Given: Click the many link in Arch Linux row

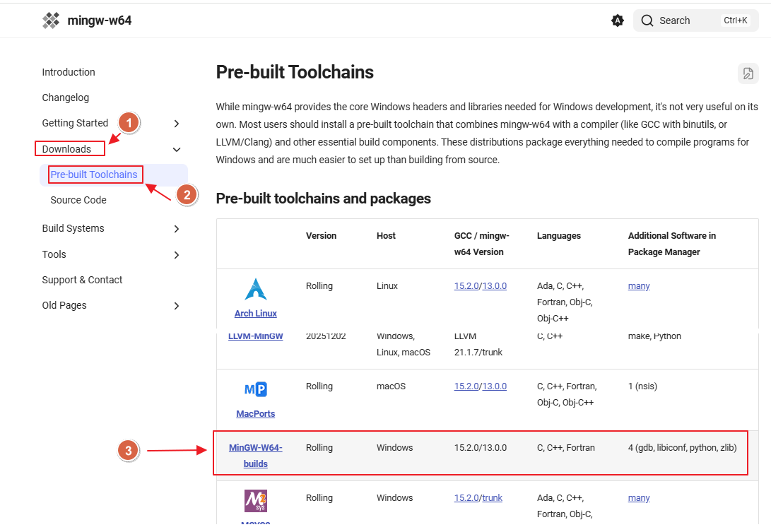Looking at the screenshot, I should point(639,286).
